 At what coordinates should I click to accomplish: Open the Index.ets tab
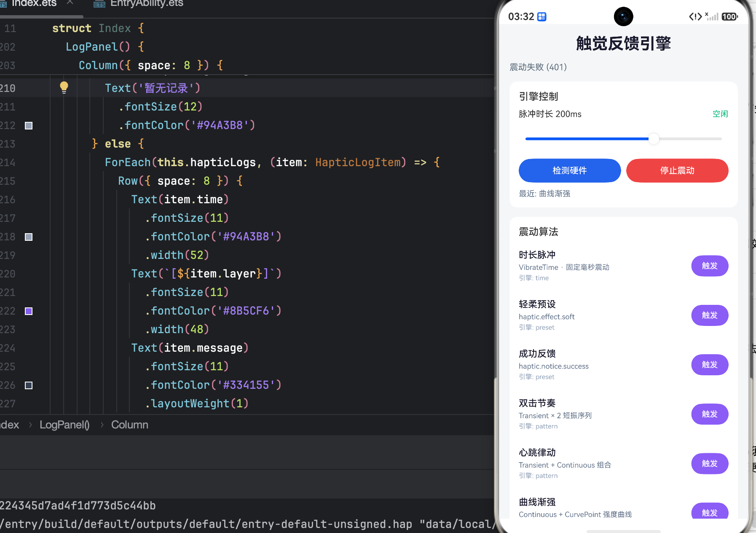point(34,3)
